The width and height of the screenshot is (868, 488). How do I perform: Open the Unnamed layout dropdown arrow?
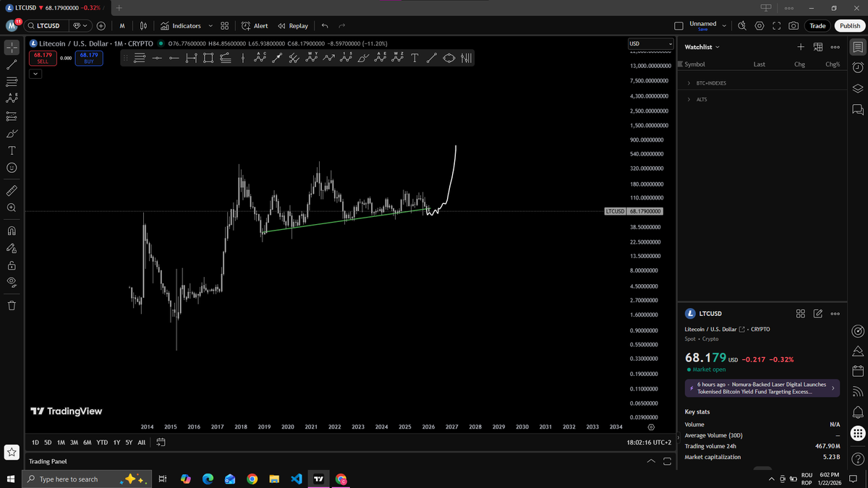[x=724, y=25]
